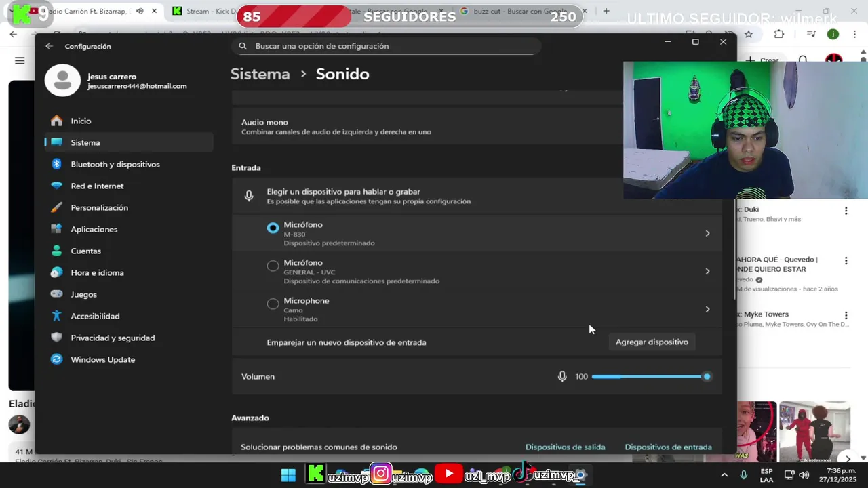The height and width of the screenshot is (488, 868).
Task: Open options for the AHORA QUÉ video
Action: click(x=846, y=261)
